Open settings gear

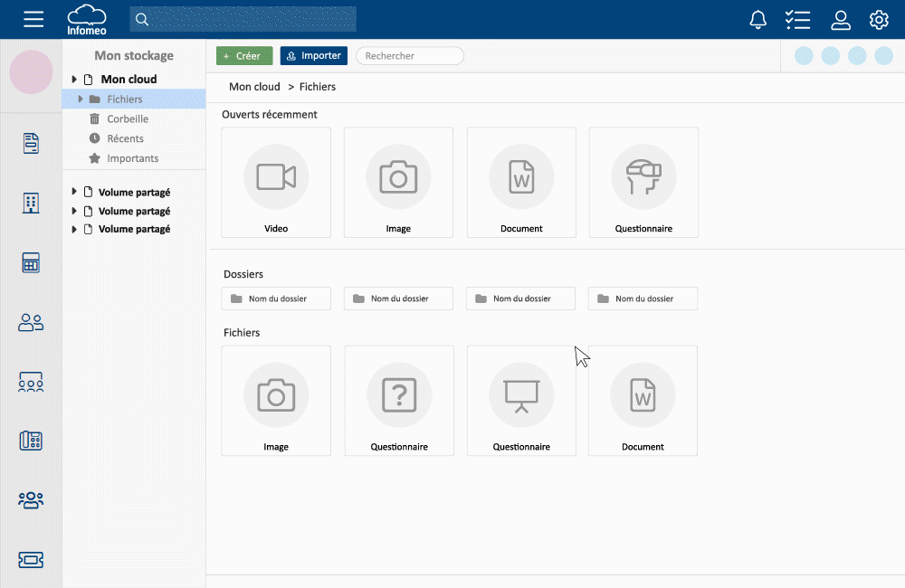[x=879, y=20]
